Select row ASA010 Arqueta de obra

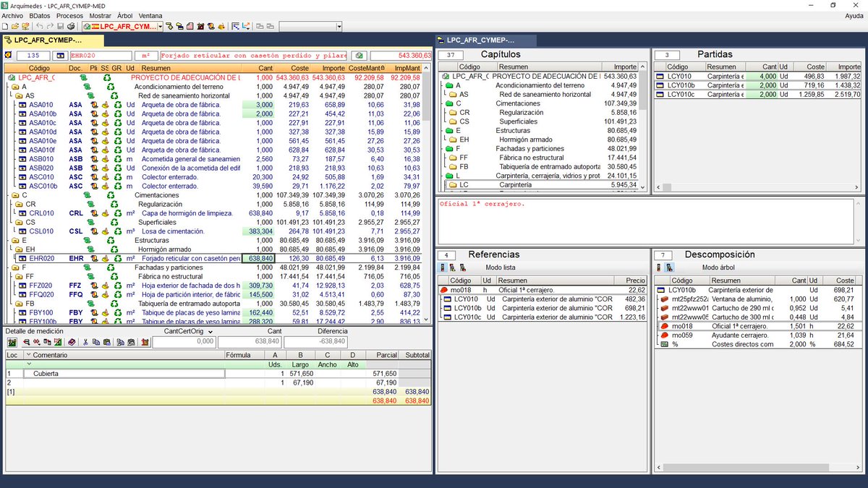point(214,105)
